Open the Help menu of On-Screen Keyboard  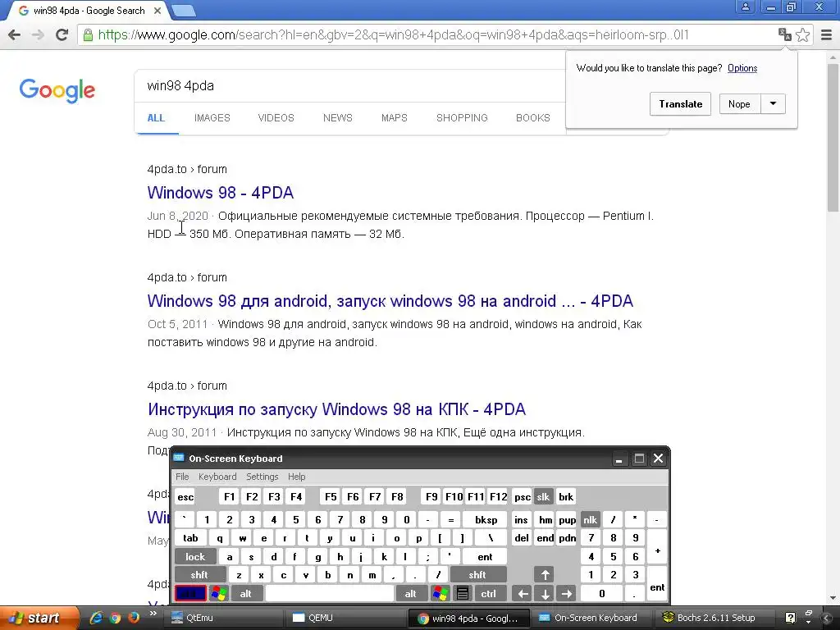pos(296,477)
